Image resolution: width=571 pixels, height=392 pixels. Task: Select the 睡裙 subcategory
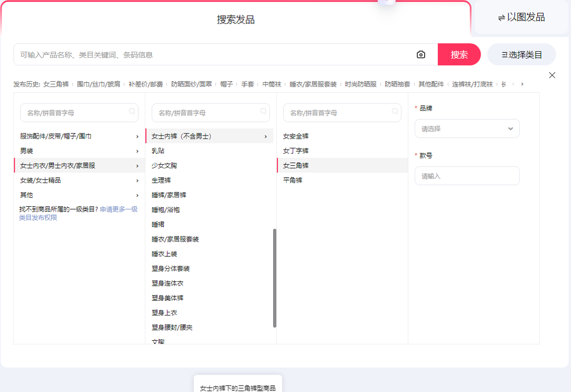point(209,224)
